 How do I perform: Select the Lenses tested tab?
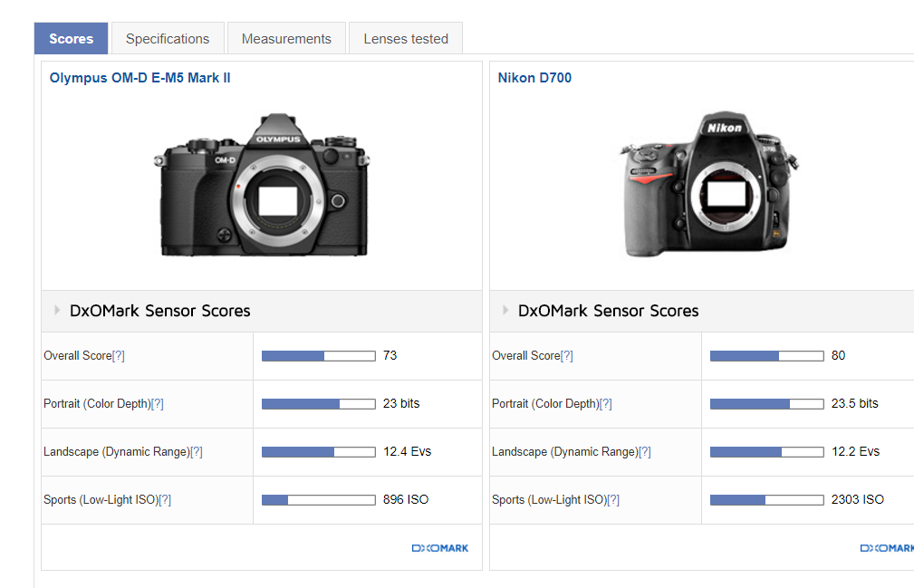click(x=406, y=38)
